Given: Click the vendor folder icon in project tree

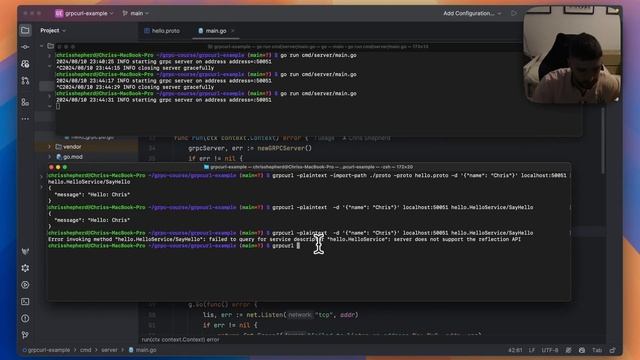Looking at the screenshot, I should (59, 147).
